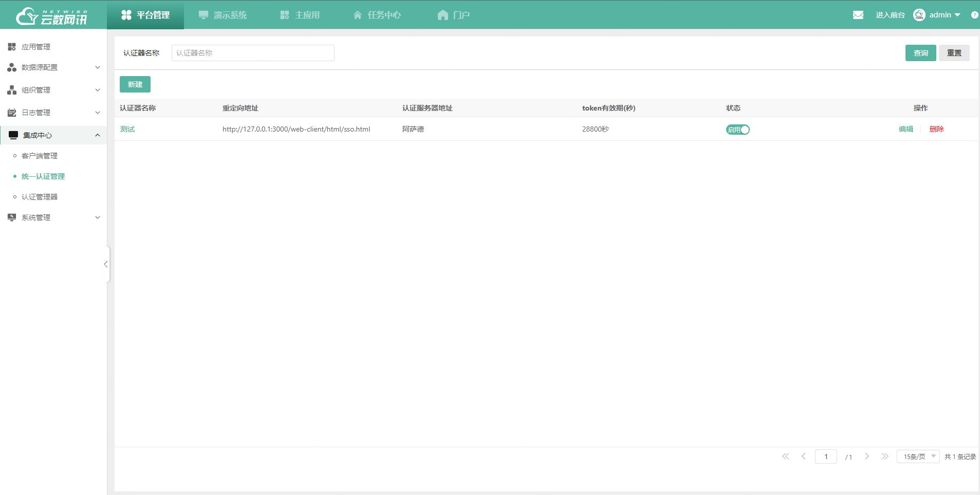Go to the first page double-arrow

tap(785, 456)
